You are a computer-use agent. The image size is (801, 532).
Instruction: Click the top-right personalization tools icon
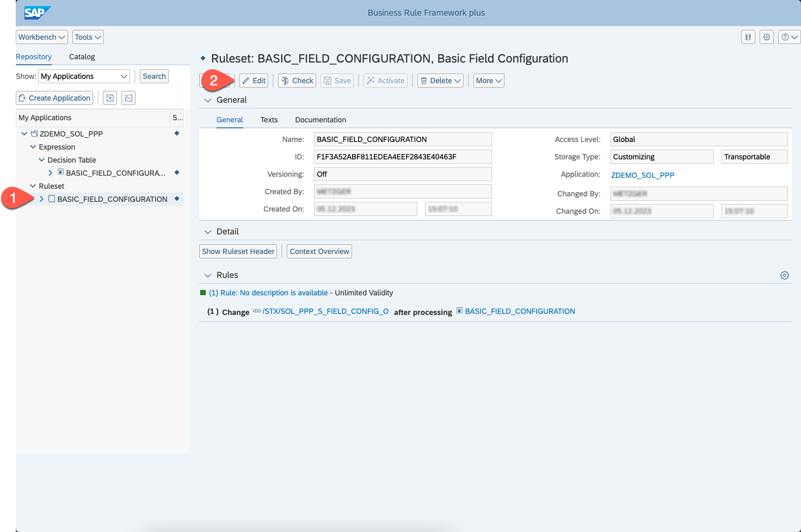click(748, 37)
